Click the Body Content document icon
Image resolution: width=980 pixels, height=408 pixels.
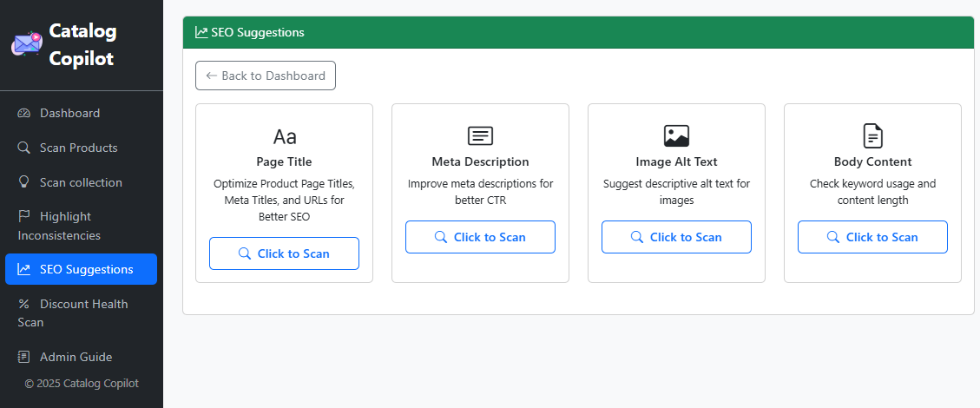point(872,136)
